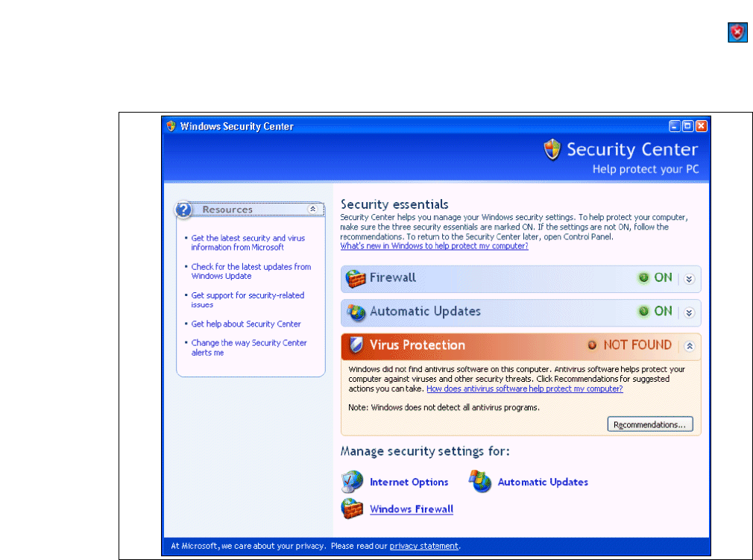Click the shield icon in the title bar
Viewport: 753px width, 560px height.
[171, 126]
